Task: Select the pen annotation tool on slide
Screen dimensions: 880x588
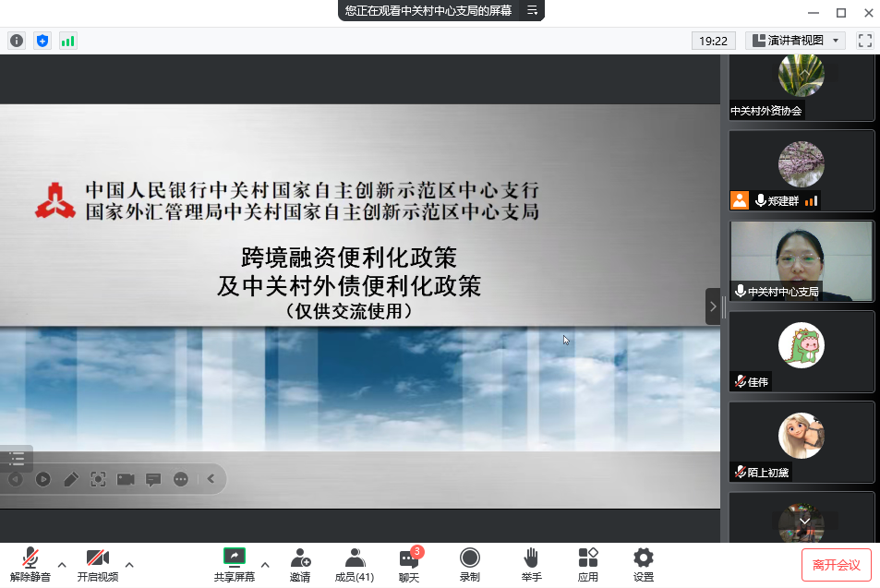Action: tap(71, 479)
